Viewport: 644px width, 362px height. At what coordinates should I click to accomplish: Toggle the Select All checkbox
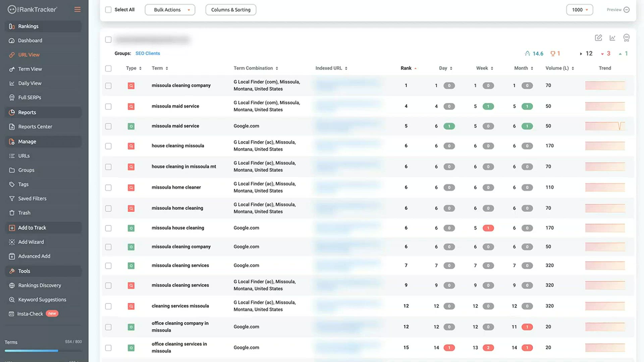pos(108,10)
